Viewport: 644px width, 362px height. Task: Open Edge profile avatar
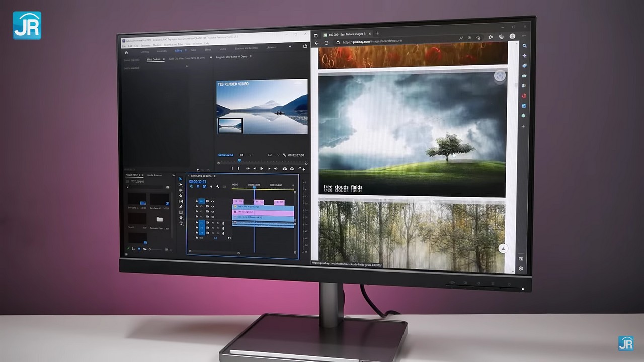click(512, 36)
